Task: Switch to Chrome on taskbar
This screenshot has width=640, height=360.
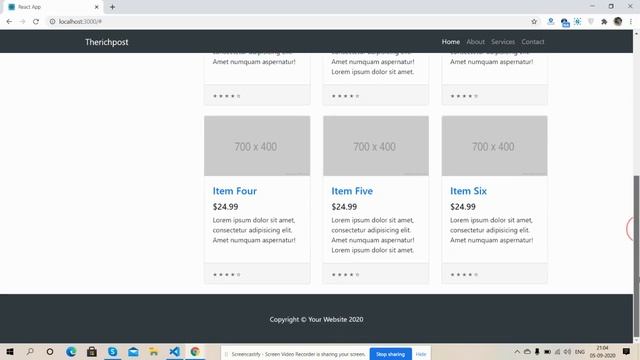Action: (195, 351)
